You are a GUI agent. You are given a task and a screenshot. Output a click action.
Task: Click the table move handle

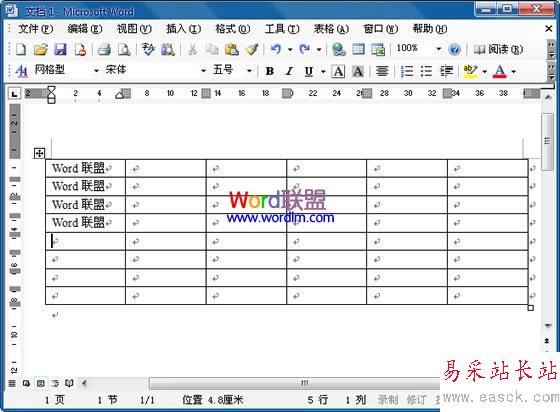tap(39, 153)
